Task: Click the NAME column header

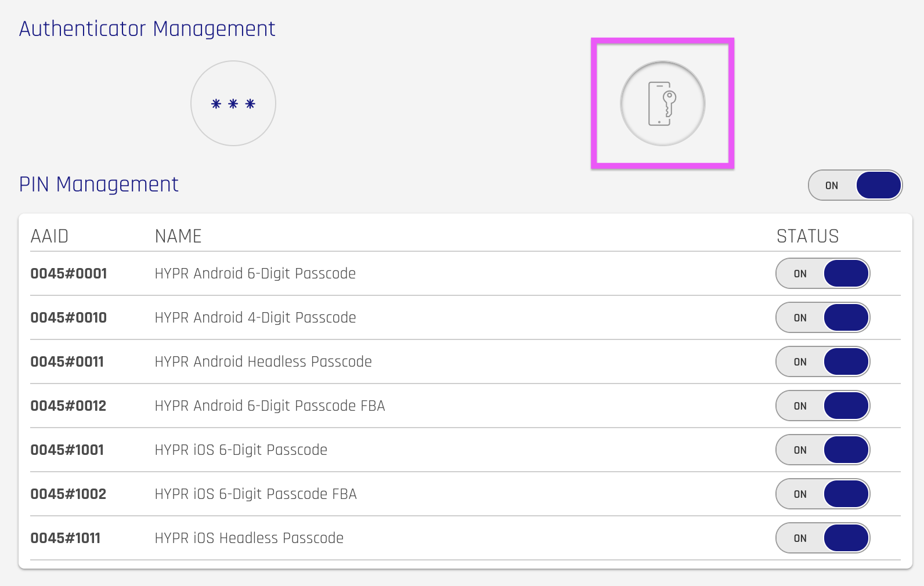Action: pos(178,236)
